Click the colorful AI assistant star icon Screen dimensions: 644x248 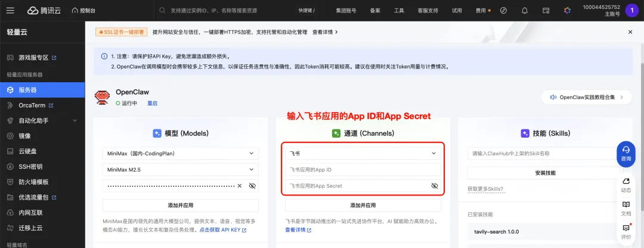(x=567, y=11)
